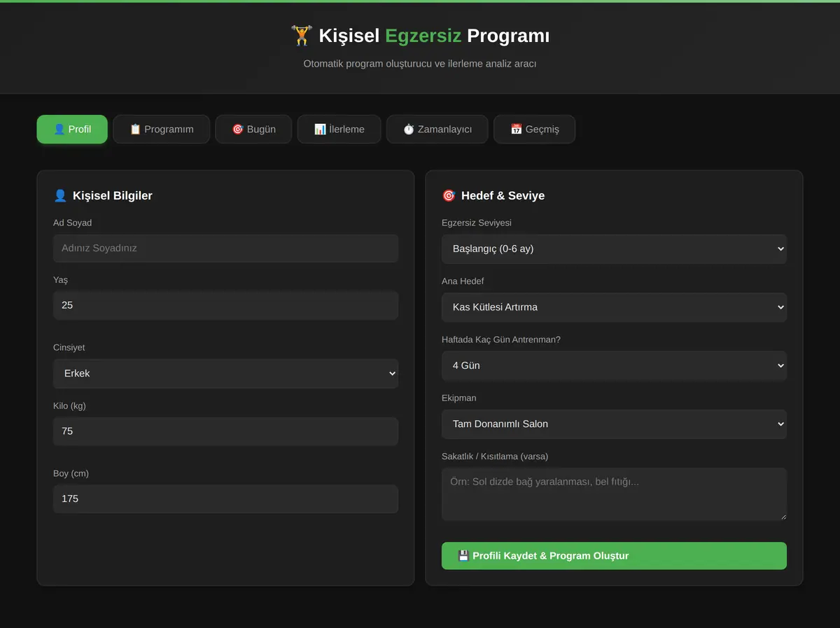The image size is (840, 628).
Task: Click the Boy (cm) field showing 175
Action: click(x=225, y=499)
